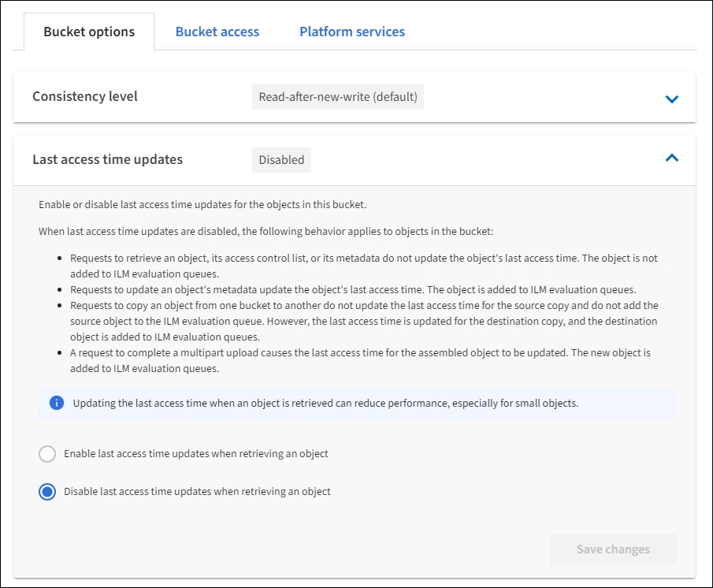Click the bullet about multipart upload
This screenshot has height=588, width=713.
[x=360, y=360]
